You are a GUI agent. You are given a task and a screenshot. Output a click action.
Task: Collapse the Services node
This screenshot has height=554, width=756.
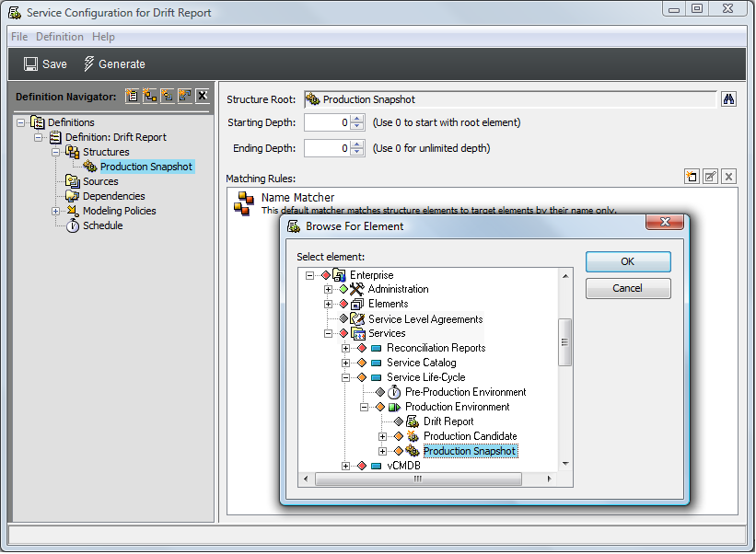(x=329, y=333)
